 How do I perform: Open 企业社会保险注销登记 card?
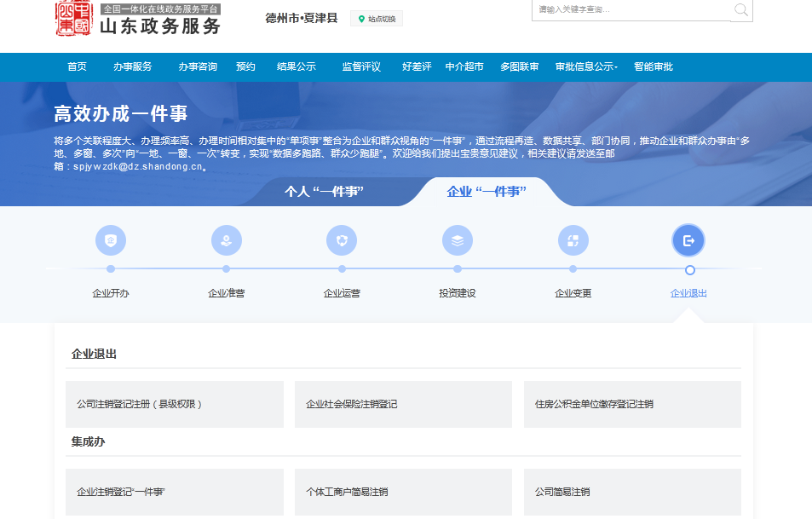403,404
